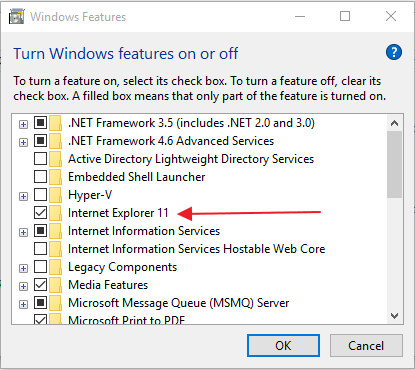Expand the .NET Framework 4.6 Advanced Services node
The width and height of the screenshot is (415, 370).
point(23,143)
